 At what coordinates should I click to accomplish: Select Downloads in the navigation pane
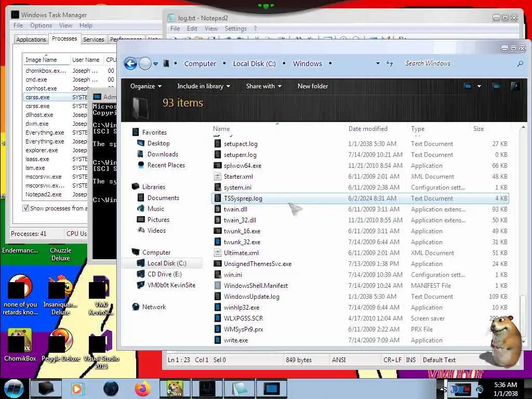(163, 154)
